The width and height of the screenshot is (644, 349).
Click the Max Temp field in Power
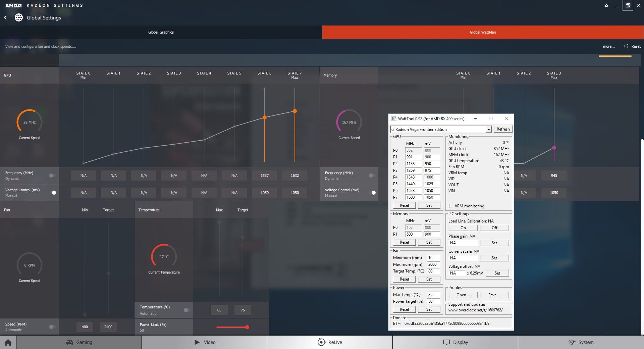click(x=433, y=295)
